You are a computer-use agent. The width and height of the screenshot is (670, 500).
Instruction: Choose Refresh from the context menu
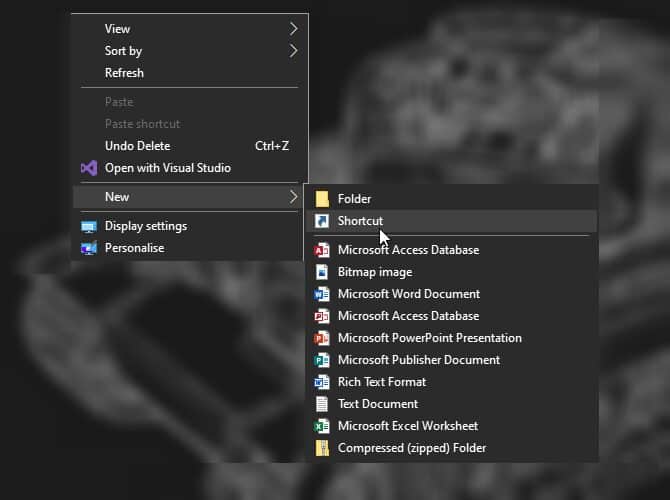point(124,73)
